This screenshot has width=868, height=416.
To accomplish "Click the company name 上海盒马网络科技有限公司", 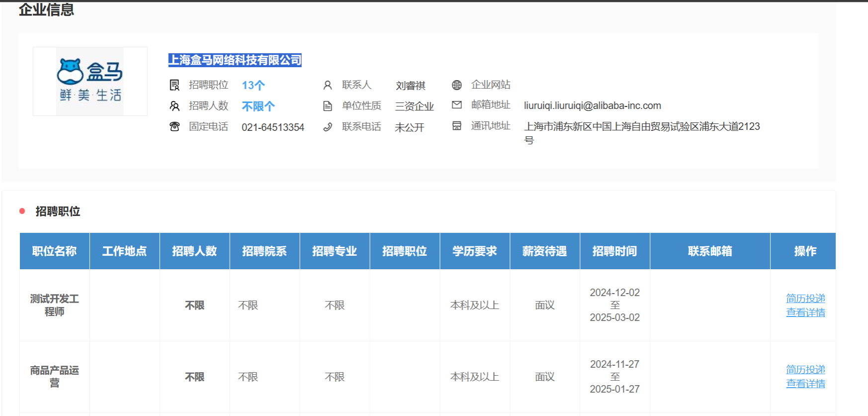I will [235, 60].
